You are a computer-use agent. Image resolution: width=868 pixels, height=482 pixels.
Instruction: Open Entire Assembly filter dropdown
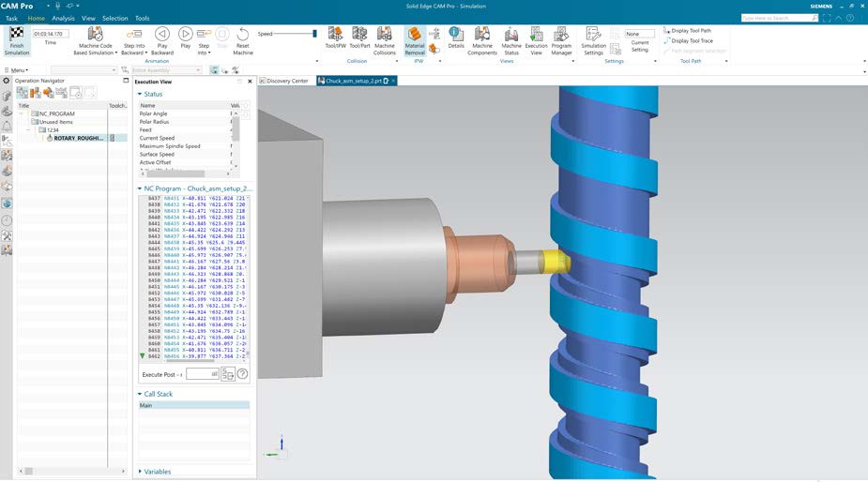click(166, 70)
